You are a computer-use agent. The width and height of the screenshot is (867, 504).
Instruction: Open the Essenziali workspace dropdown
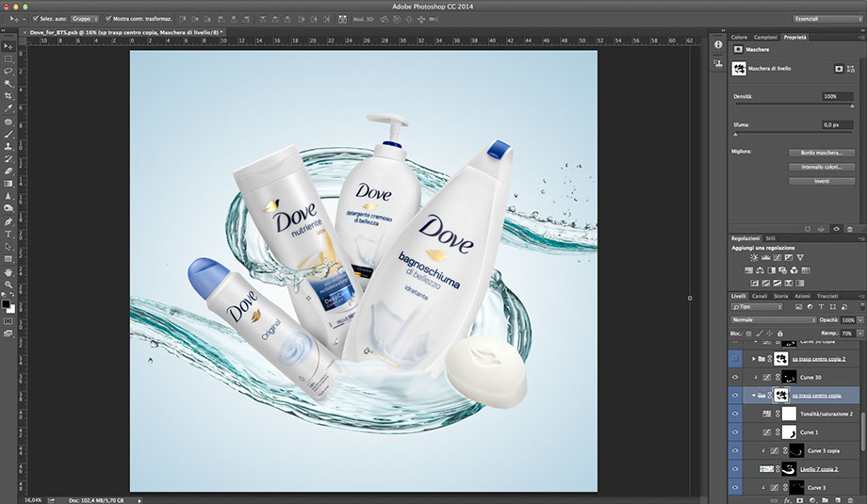[826, 19]
